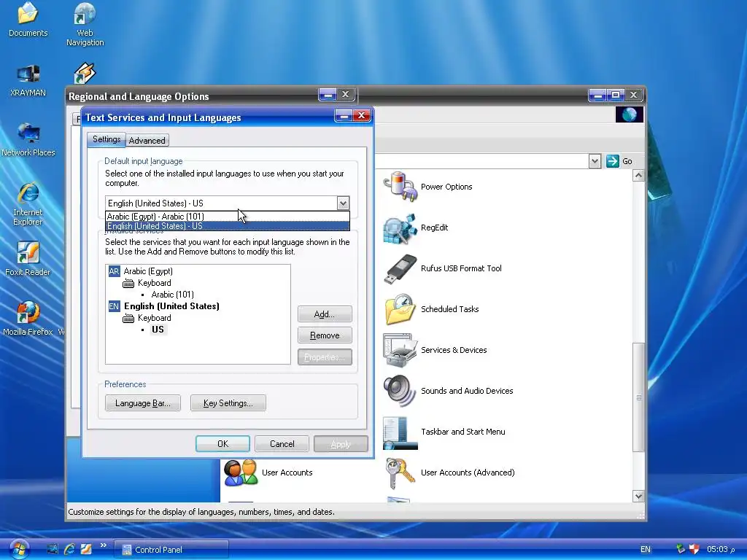Click the green tray icon beside the shield
This screenshot has width=747, height=560.
(681, 549)
